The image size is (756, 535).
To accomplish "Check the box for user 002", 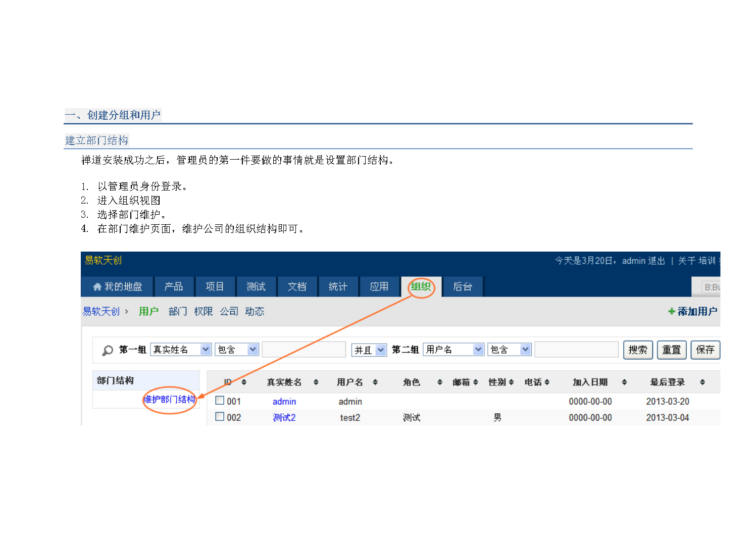I will 220,417.
